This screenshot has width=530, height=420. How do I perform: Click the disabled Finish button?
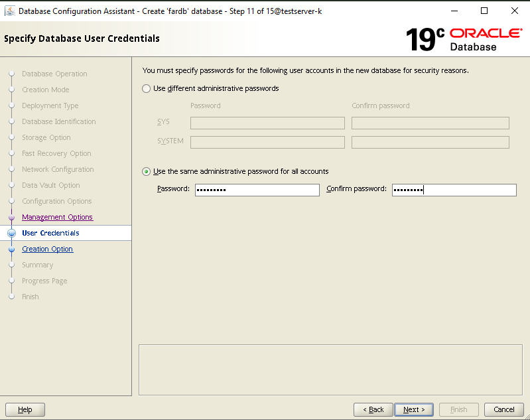(458, 409)
